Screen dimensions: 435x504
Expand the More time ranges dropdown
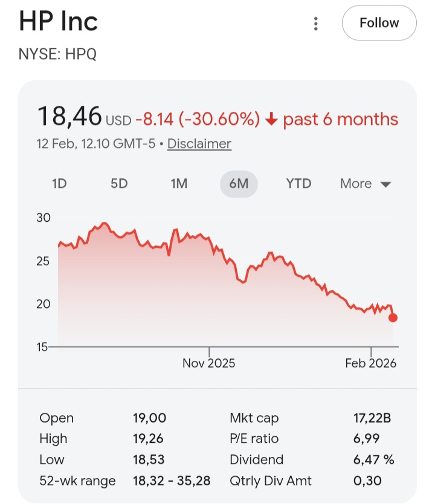click(365, 184)
